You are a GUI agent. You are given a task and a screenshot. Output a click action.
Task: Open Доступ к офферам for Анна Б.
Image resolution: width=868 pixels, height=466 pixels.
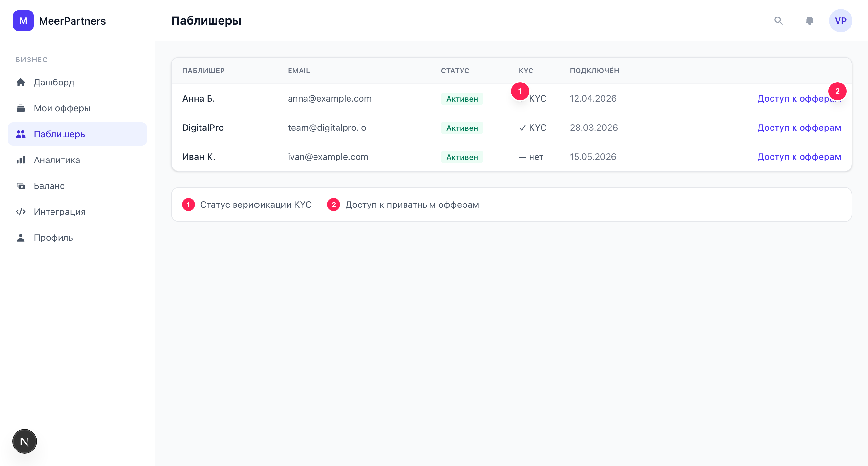[799, 99]
